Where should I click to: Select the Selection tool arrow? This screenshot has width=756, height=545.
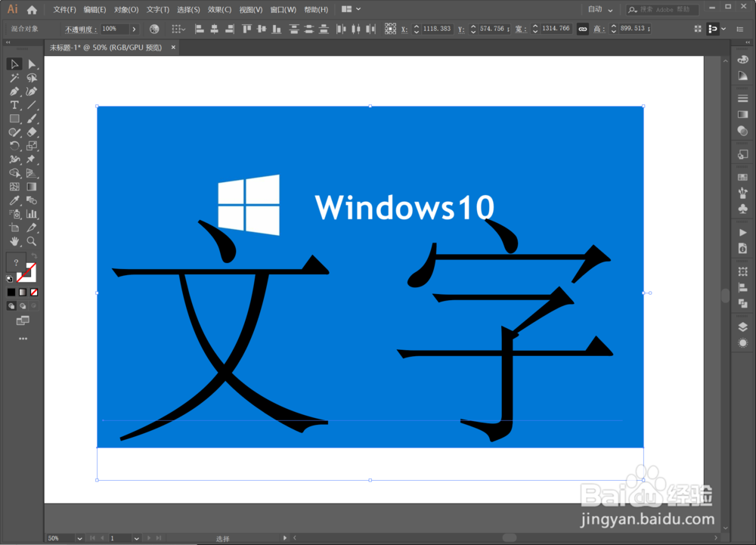[x=14, y=64]
